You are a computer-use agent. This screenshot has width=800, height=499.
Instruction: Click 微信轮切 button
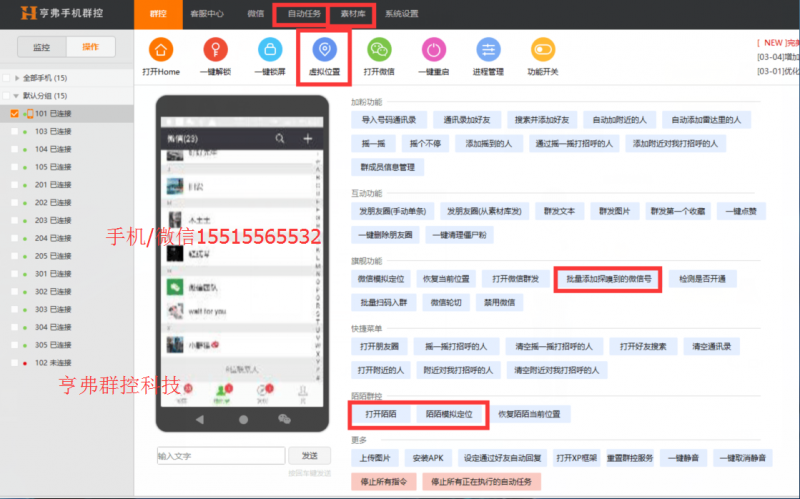[x=446, y=303]
